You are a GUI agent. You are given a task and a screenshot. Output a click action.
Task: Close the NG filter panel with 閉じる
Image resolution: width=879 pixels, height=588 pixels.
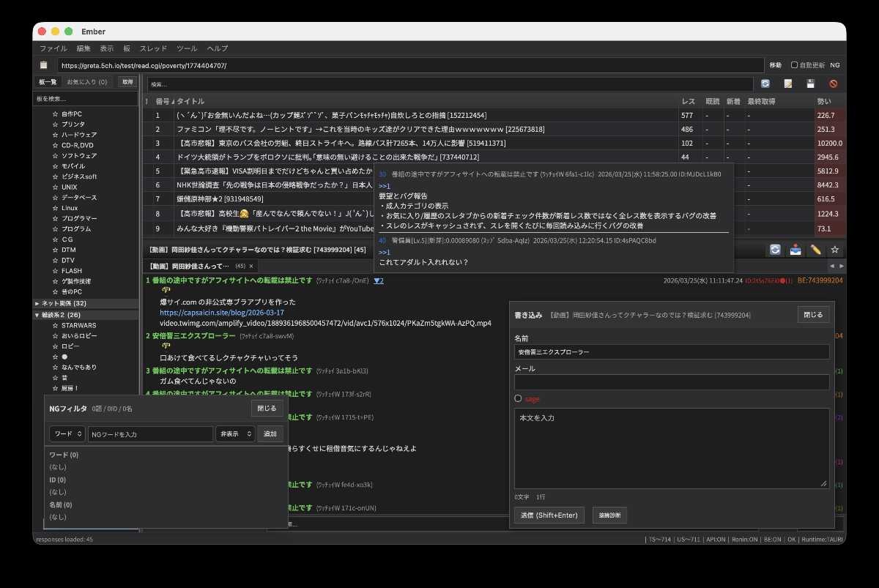(x=267, y=409)
